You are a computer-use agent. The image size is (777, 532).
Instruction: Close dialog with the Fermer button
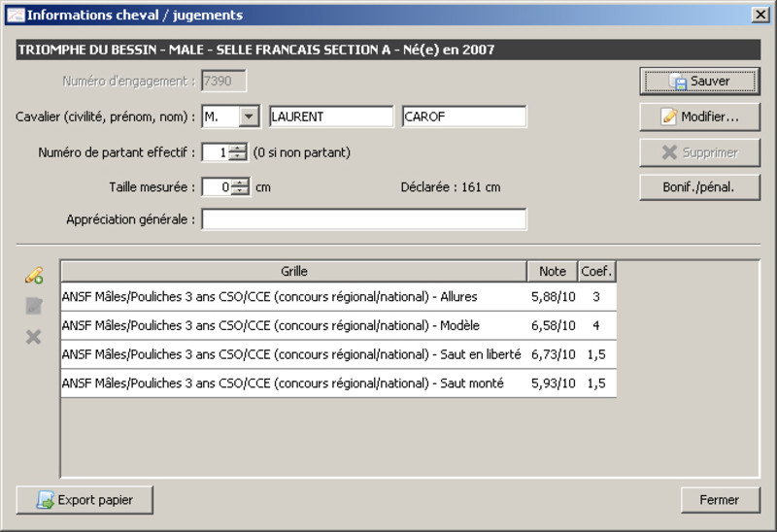click(x=720, y=500)
